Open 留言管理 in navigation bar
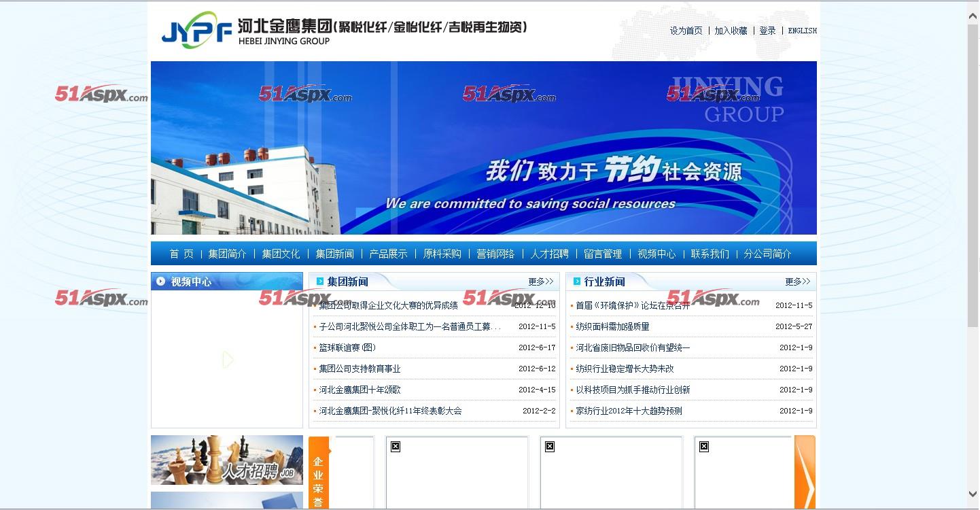 click(603, 254)
